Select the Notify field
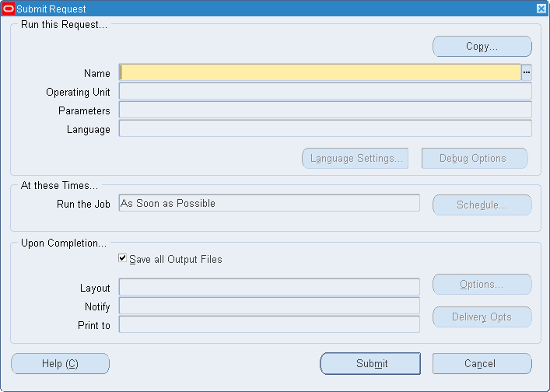This screenshot has height=392, width=550. (x=269, y=306)
